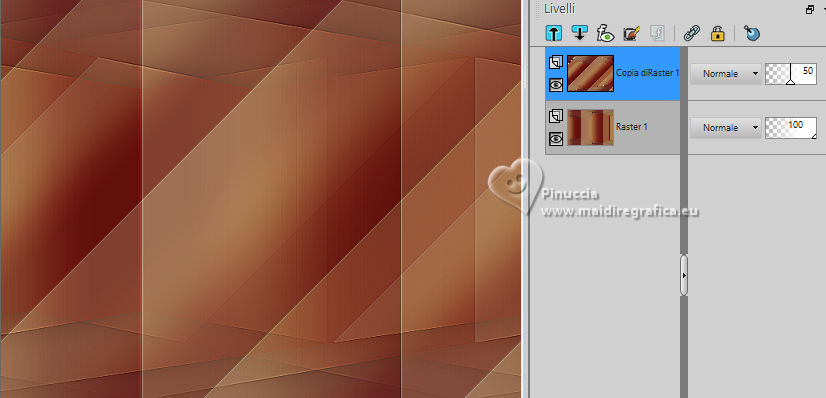Click the edit selection paintbrush icon
The height and width of the screenshot is (398, 826).
pyautogui.click(x=631, y=34)
